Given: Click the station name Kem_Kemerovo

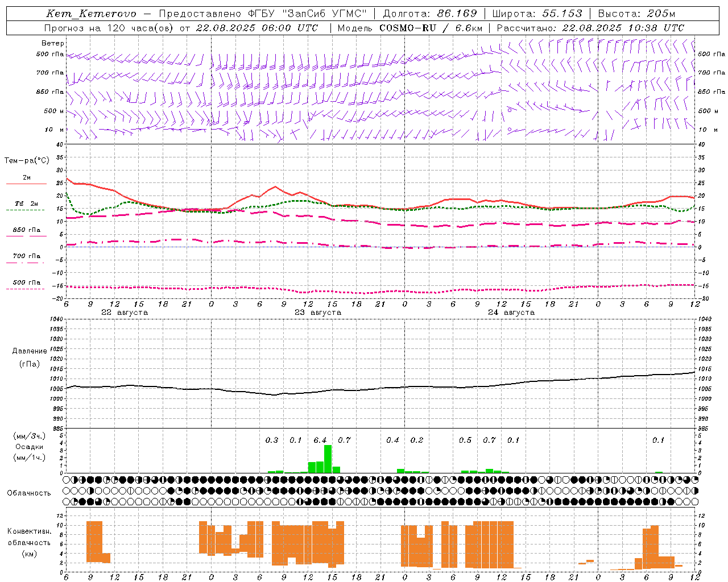Looking at the screenshot, I should pyautogui.click(x=90, y=14).
